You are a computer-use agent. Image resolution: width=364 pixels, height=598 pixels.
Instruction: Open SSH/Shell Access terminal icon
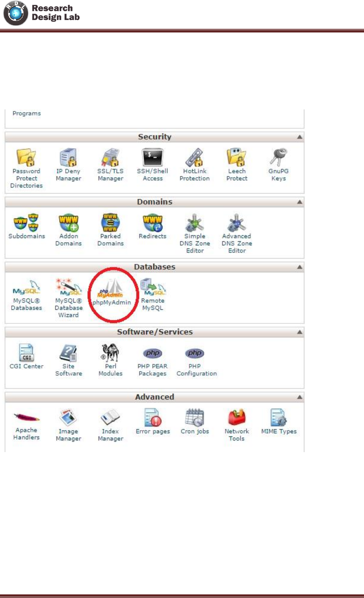pyautogui.click(x=153, y=158)
